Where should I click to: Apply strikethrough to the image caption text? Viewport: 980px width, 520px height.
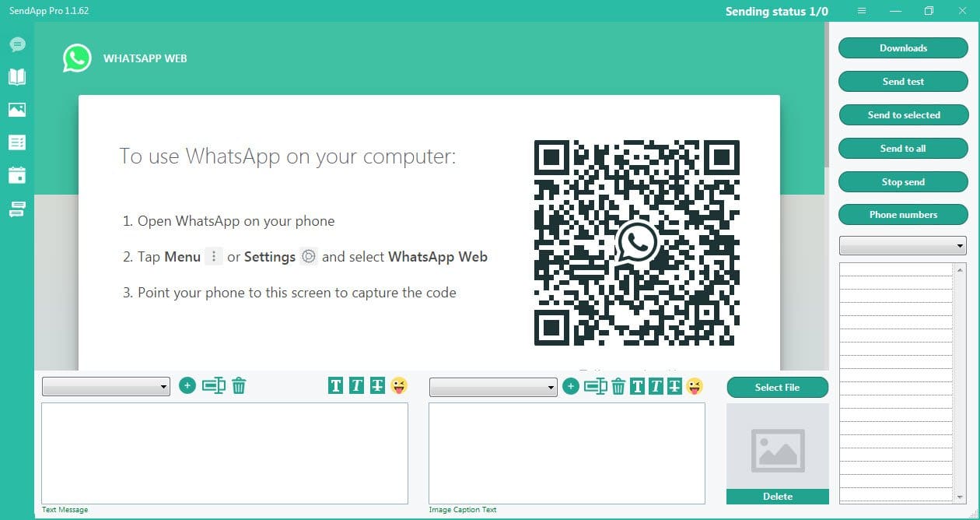pos(674,386)
